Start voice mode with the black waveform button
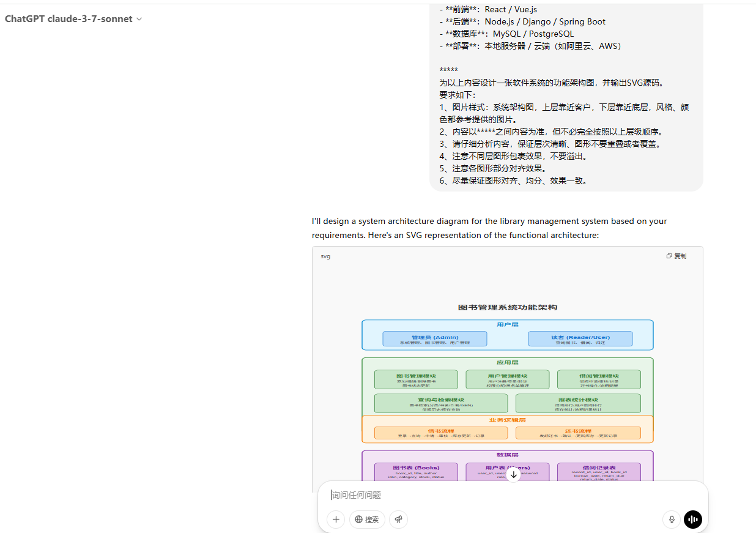Viewport: 756px width, 533px height. pyautogui.click(x=693, y=520)
